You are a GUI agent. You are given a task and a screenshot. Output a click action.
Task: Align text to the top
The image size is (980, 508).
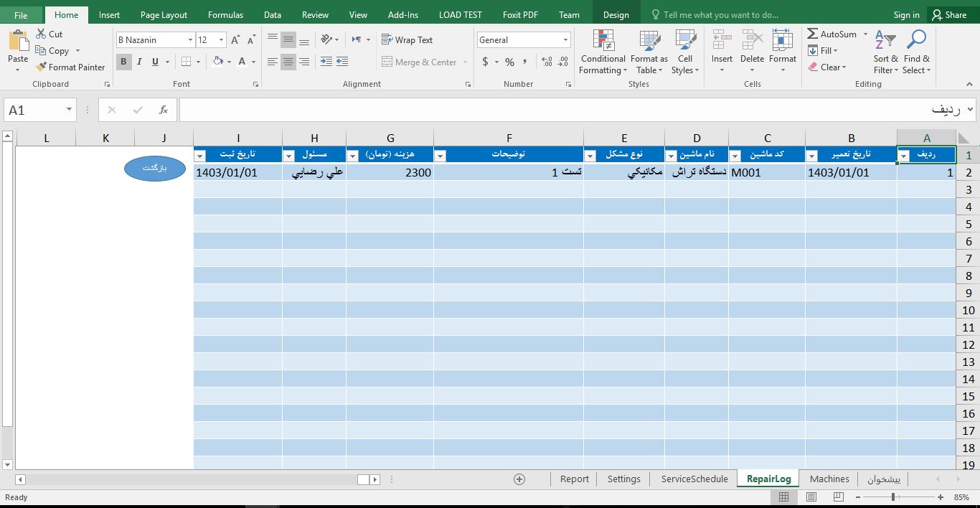coord(272,40)
